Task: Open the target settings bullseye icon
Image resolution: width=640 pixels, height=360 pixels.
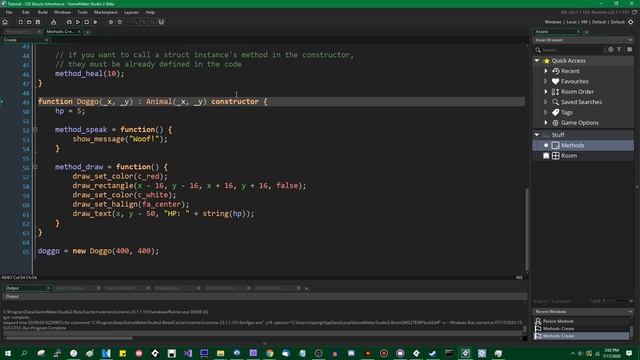Action: (631, 22)
